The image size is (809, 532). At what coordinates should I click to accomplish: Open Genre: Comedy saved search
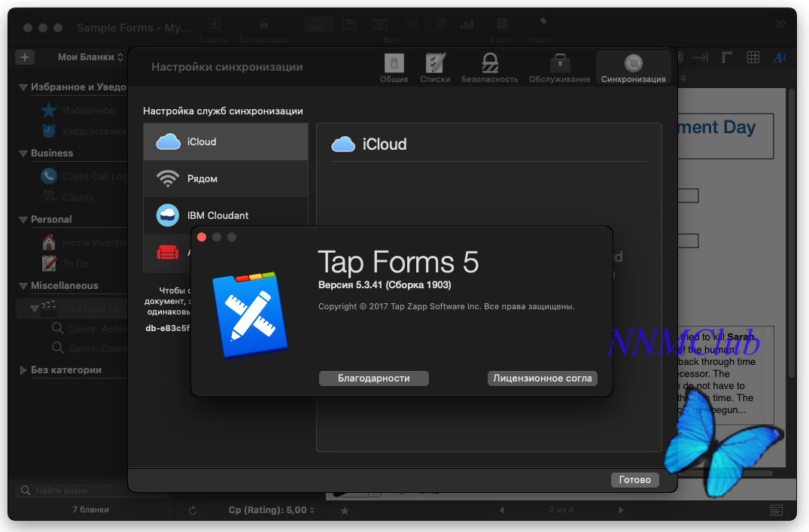[x=90, y=348]
